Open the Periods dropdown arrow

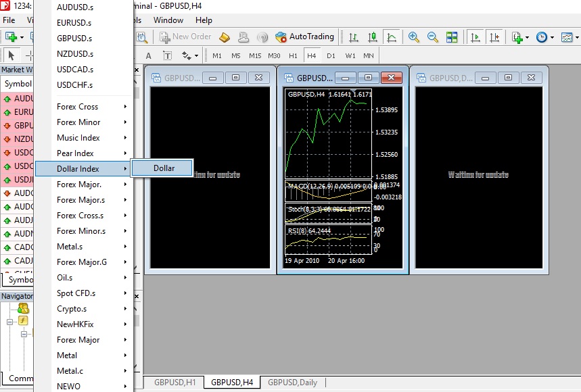[552, 37]
